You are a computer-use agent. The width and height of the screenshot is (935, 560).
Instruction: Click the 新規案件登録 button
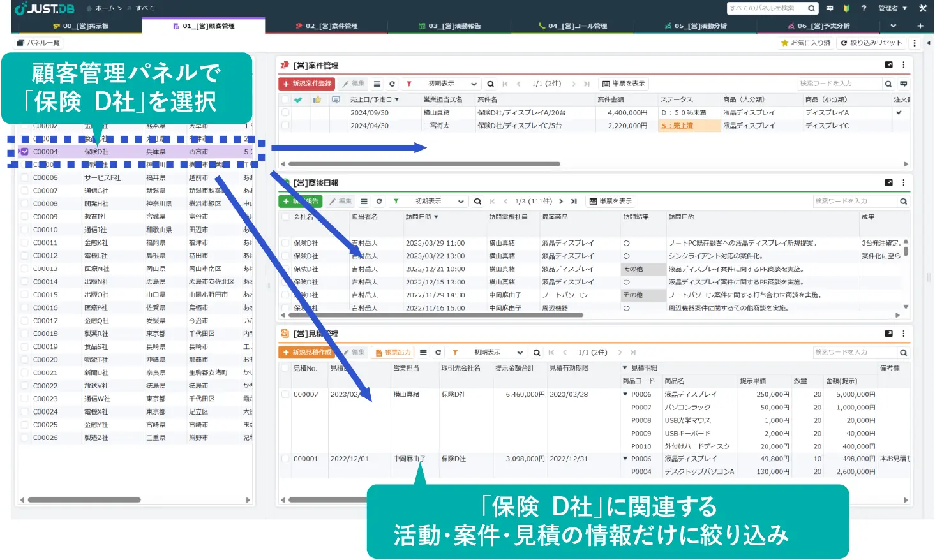(307, 84)
